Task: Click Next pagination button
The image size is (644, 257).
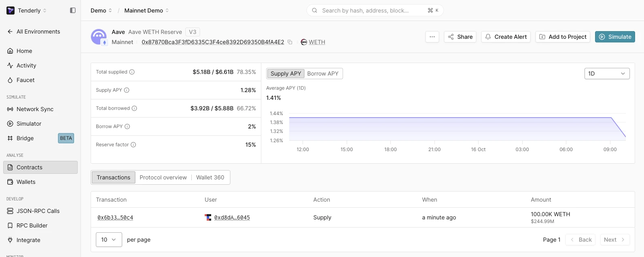Action: coord(614,240)
